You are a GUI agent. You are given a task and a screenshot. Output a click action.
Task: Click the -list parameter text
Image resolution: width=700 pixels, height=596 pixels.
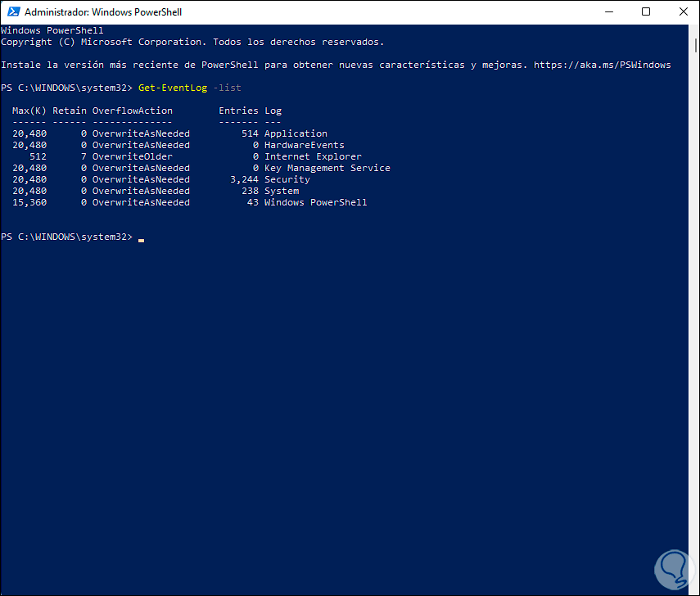228,88
